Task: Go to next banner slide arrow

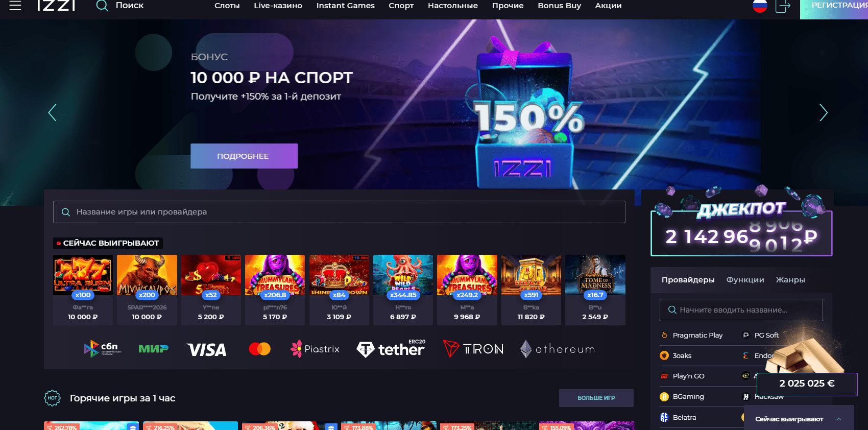Action: point(823,113)
